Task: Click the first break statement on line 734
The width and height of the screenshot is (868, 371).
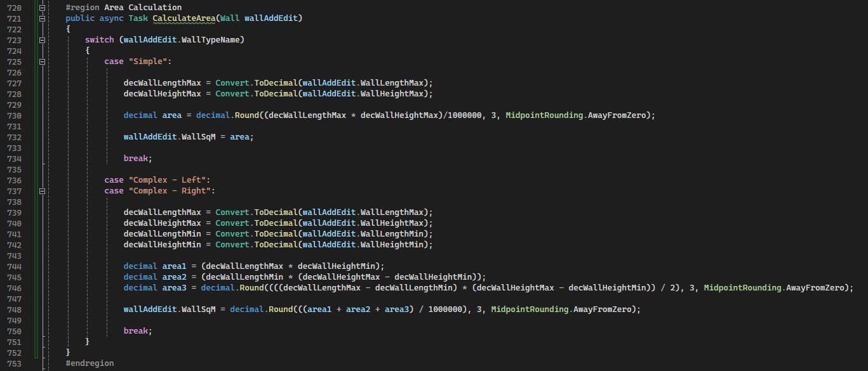Action: [136, 159]
